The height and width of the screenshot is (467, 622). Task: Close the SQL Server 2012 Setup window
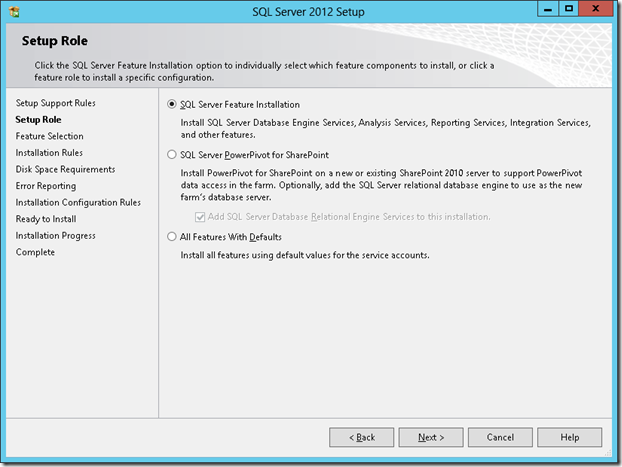595,9
